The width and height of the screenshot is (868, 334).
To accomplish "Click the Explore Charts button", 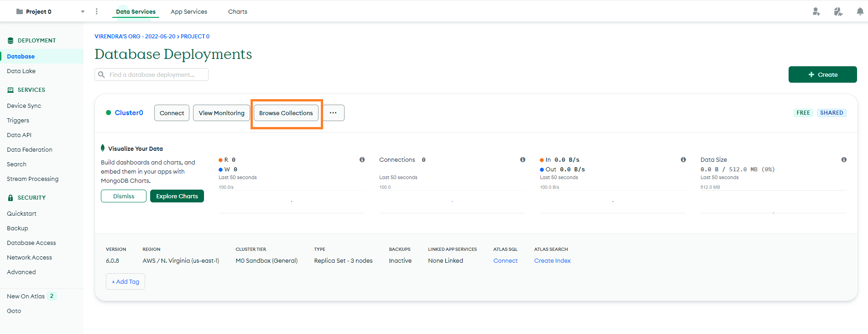I will pos(177,196).
